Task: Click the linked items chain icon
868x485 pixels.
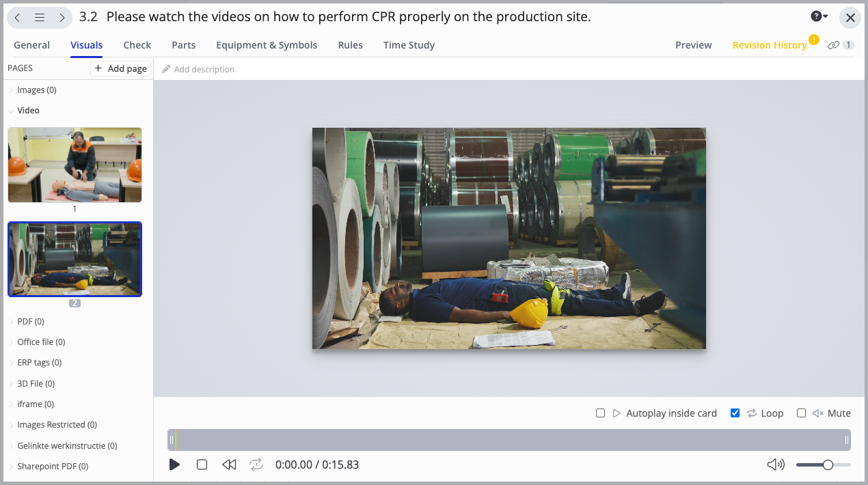Action: [x=833, y=45]
